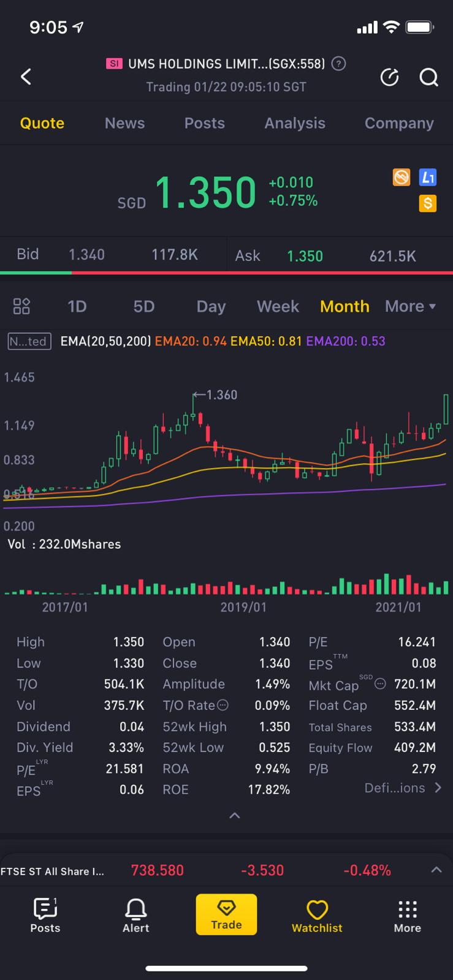This screenshot has height=980, width=453.
Task: Toggle the N...ted adjustment box
Action: [x=29, y=341]
